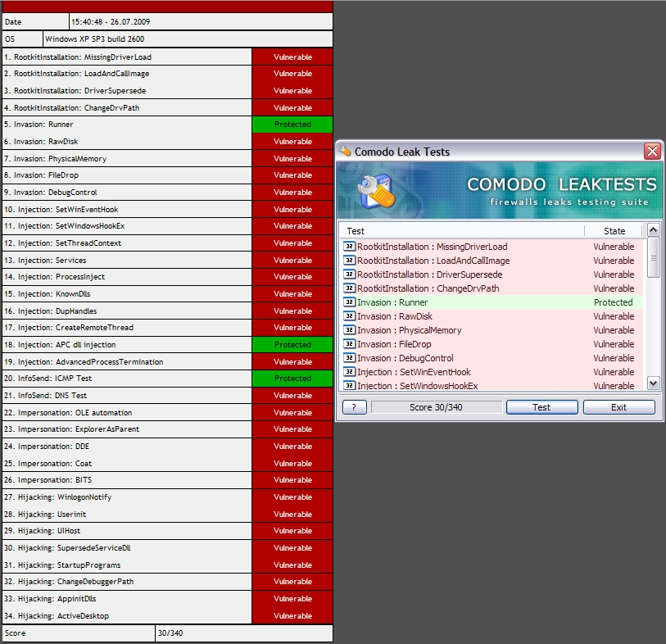Click Protected cell for APC dll injection
This screenshot has height=644, width=666.
point(292,344)
